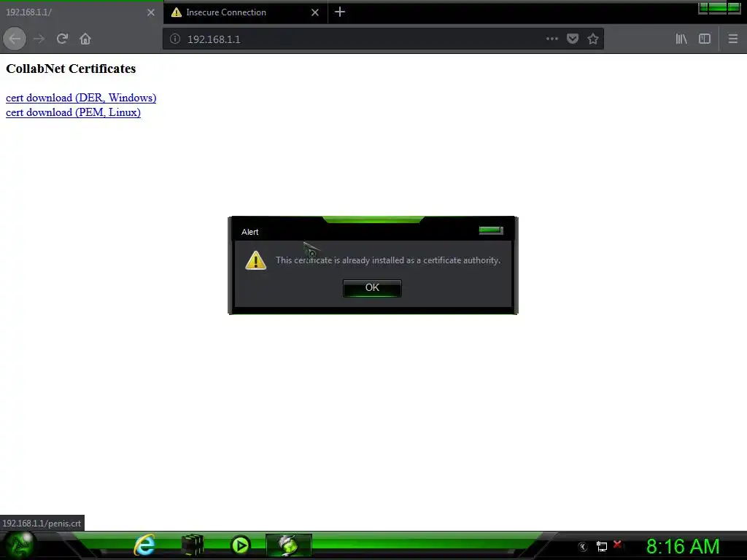Open the Start menu orb
Image resolution: width=747 pixels, height=560 pixels.
pyautogui.click(x=19, y=545)
